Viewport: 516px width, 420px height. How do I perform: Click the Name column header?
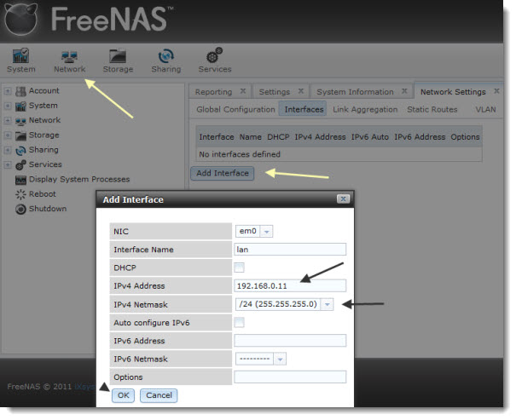point(251,137)
